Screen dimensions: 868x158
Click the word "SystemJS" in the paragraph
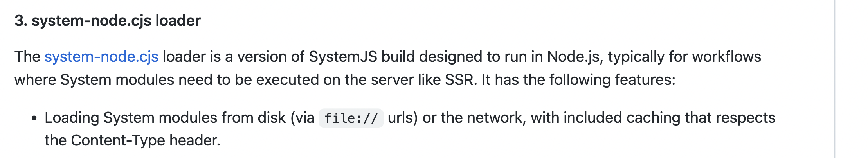[343, 57]
